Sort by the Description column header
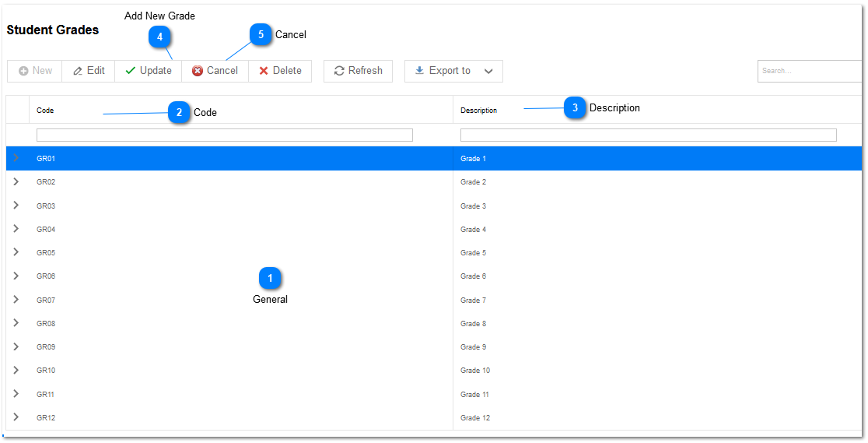This screenshot has height=443, width=868. [478, 111]
